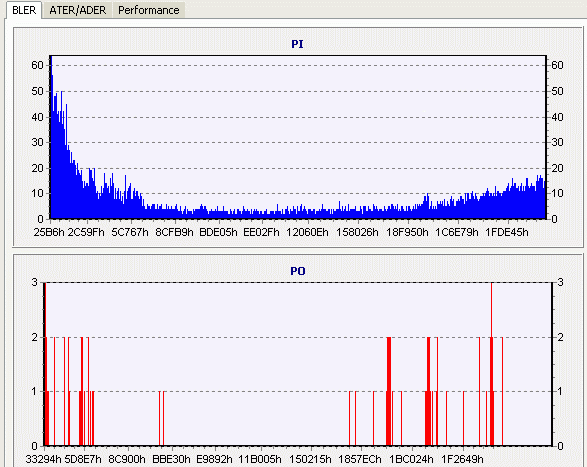
Task: Select the BLER tab
Action: [24, 10]
